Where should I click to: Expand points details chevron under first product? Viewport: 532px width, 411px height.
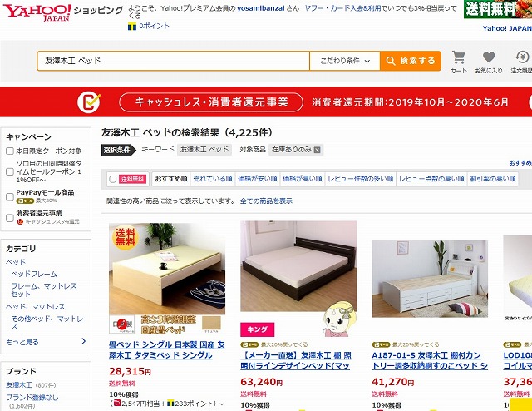point(222,404)
